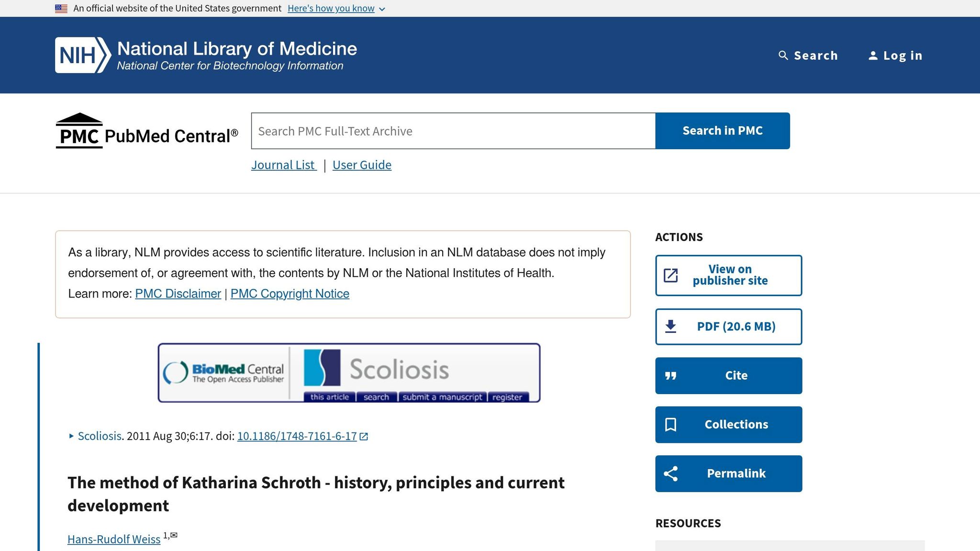Expand the "Here's how you know" dropdown
Screen dimensions: 980x551
(x=336, y=9)
